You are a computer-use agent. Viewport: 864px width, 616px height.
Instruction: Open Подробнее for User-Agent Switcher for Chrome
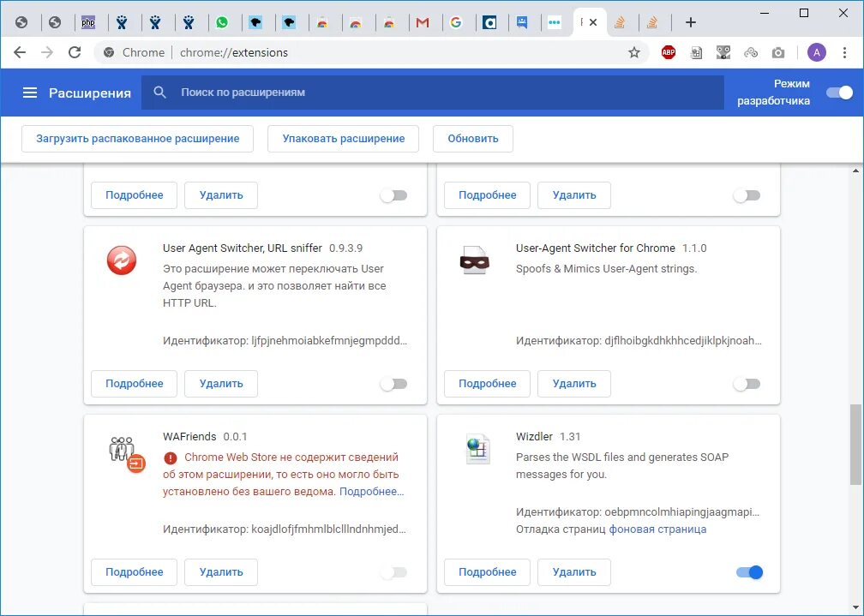487,384
